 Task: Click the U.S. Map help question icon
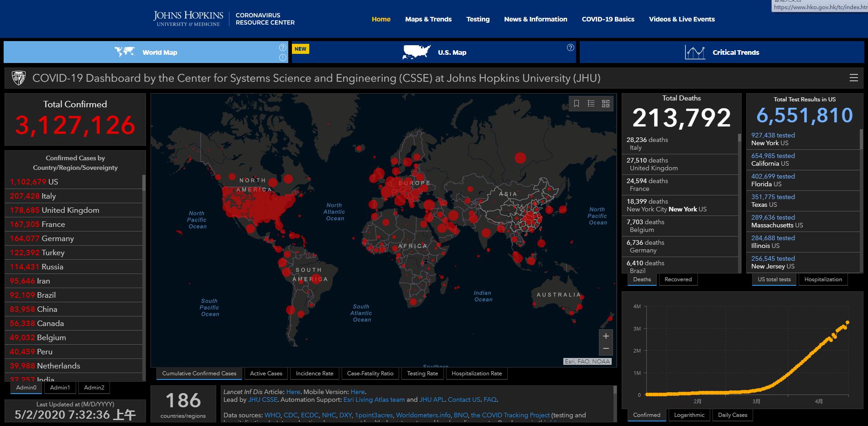570,47
